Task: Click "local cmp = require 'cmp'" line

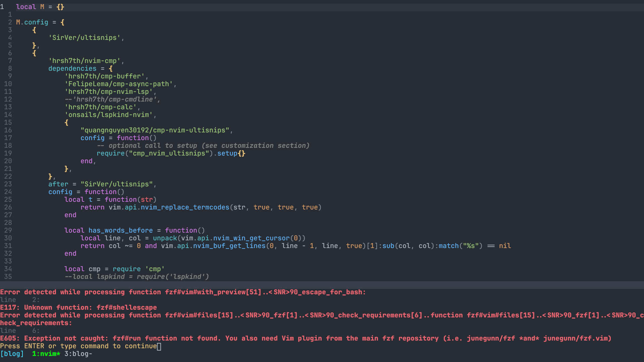Action: click(115, 269)
